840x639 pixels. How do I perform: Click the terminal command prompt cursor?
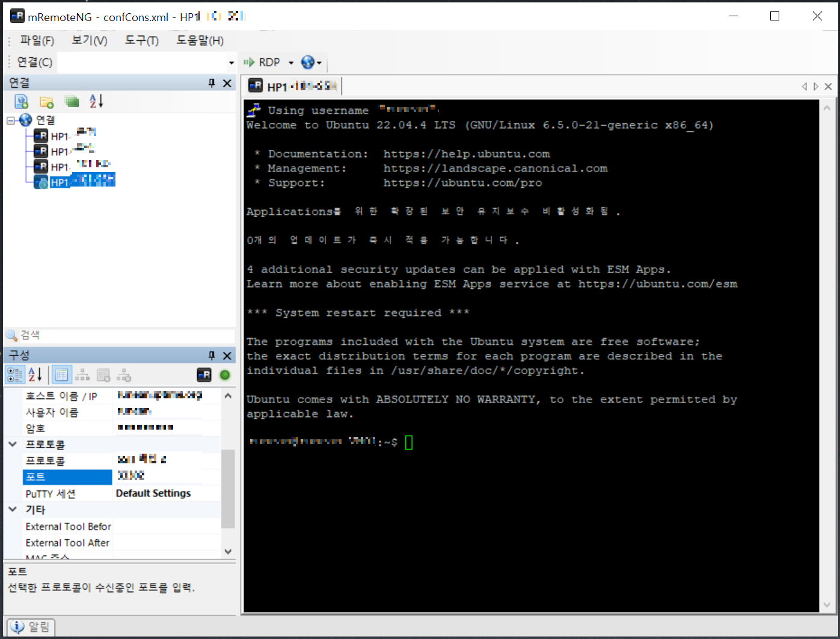click(x=409, y=443)
